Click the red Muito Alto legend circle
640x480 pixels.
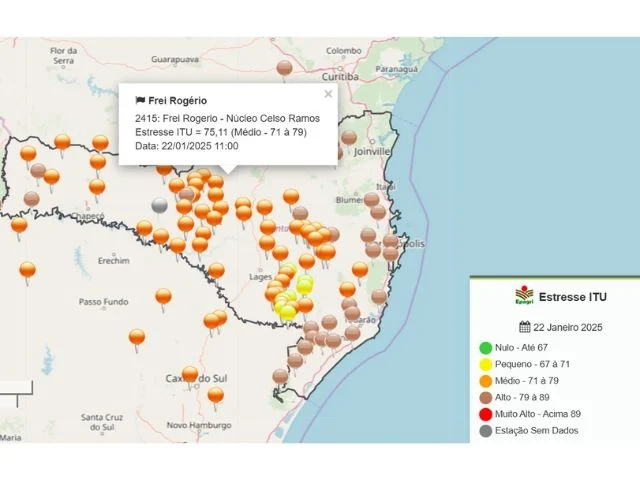coord(486,414)
